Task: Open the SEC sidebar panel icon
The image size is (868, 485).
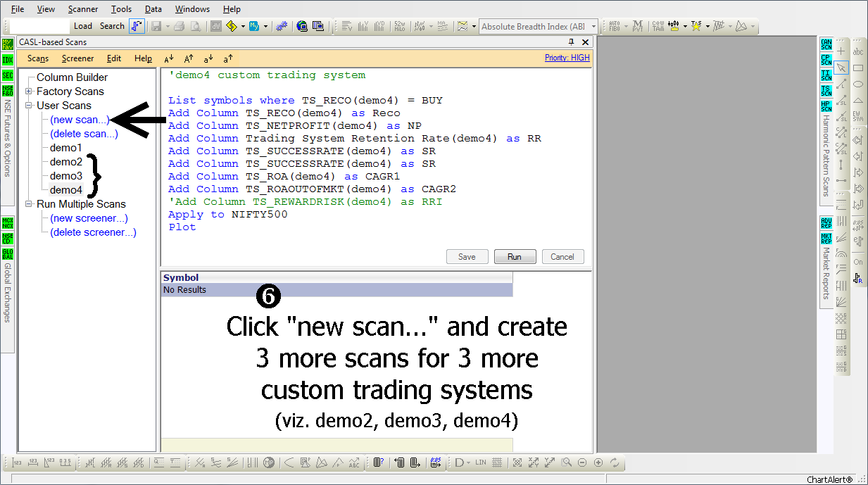Action: pyautogui.click(x=8, y=75)
